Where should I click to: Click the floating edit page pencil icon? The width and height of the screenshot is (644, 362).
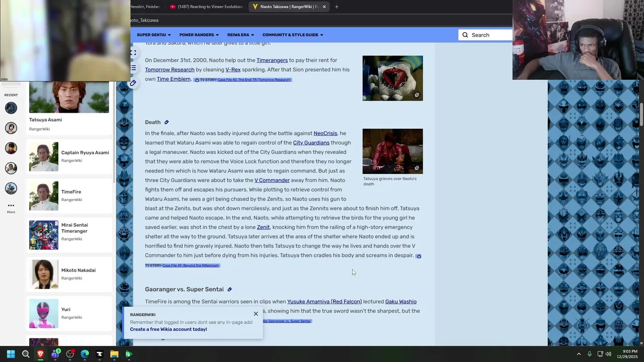133,83
